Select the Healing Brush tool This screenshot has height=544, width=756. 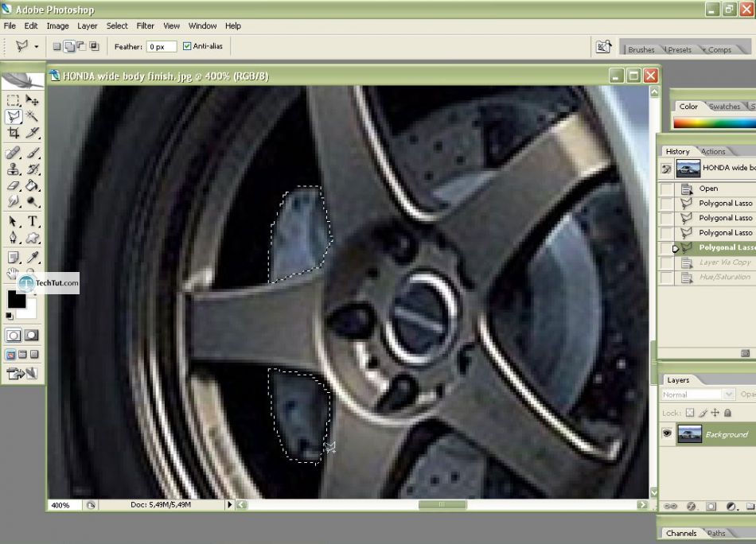point(14,153)
